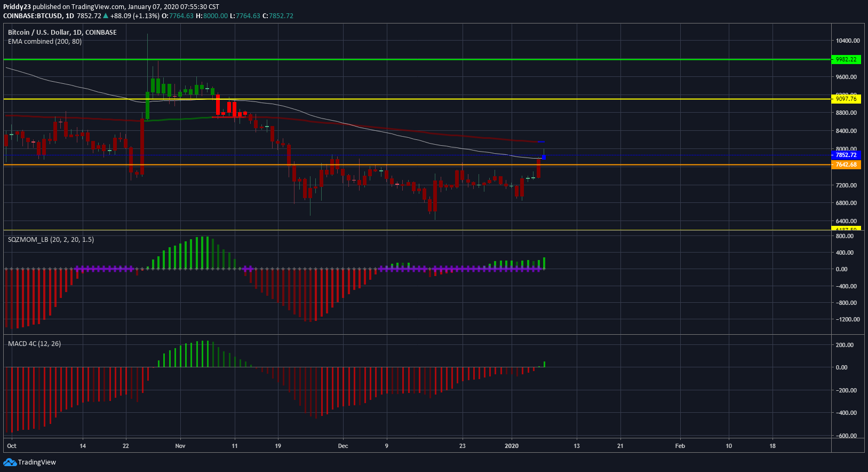Select the orange horizontal line near 7642

click(416, 164)
